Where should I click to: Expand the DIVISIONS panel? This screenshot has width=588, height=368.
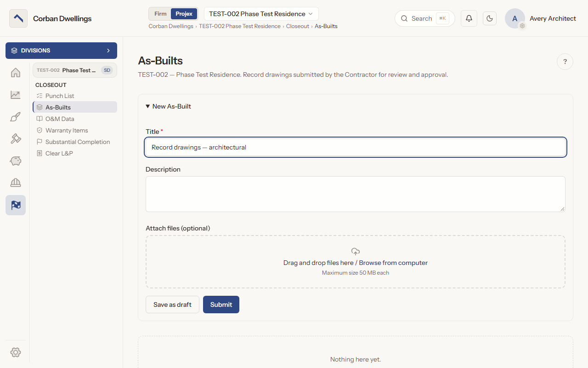tap(61, 51)
